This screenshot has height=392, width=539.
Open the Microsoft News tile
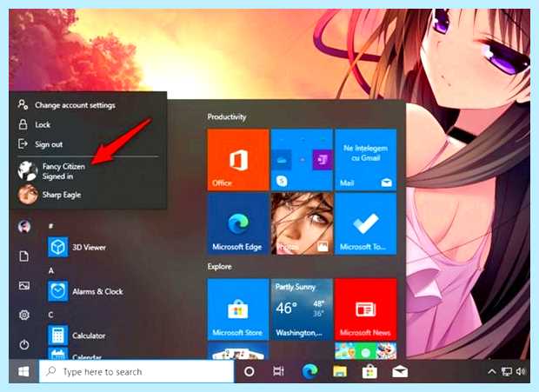[366, 309]
